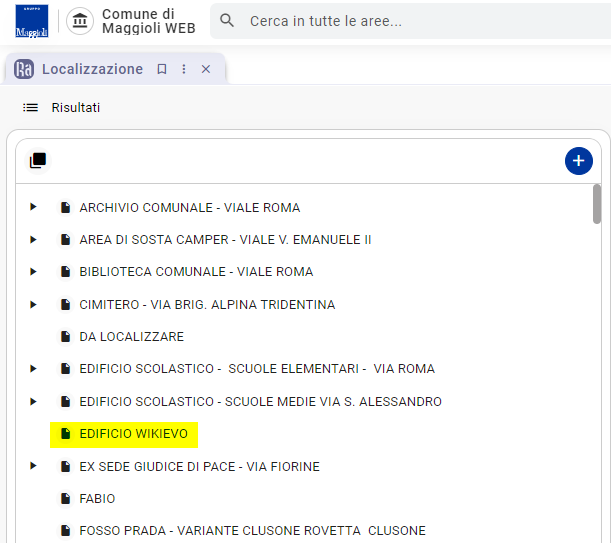Expand CIMITERO - VIA BRIG. ALPINA TRIDENTINA node
611x543 pixels.
33,304
